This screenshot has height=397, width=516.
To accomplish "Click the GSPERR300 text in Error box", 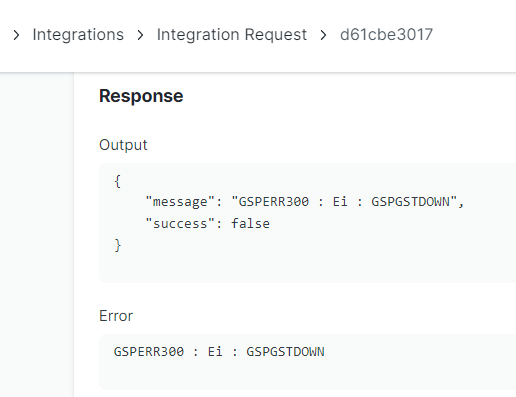I will click(149, 352).
